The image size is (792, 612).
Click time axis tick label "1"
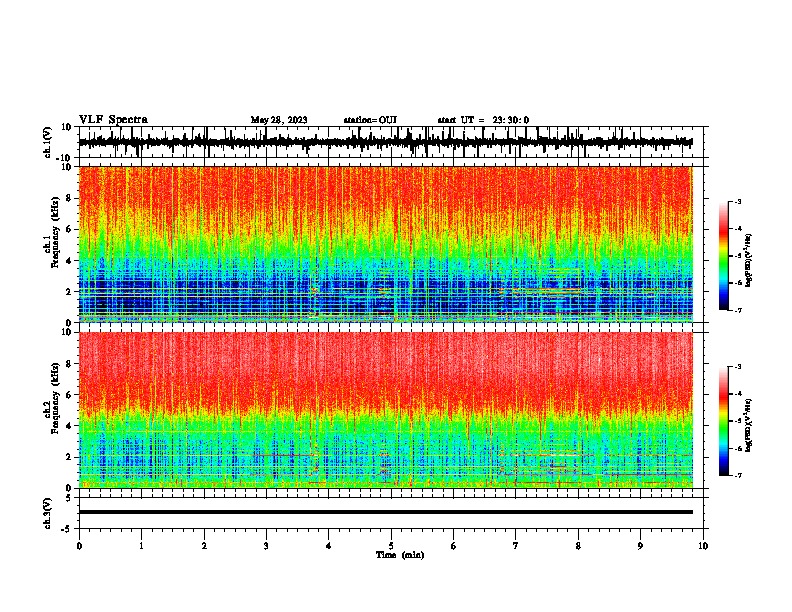(x=141, y=546)
